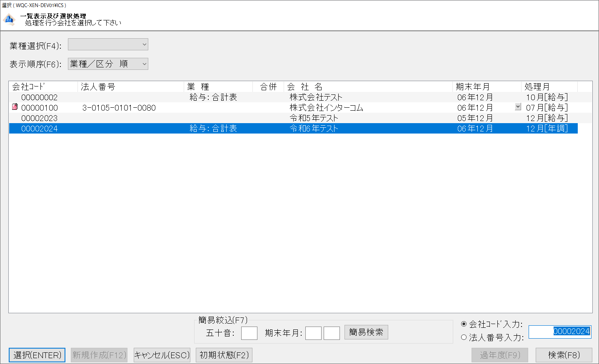
Task: Select the 会社コード入力 radio button
Action: tap(464, 324)
